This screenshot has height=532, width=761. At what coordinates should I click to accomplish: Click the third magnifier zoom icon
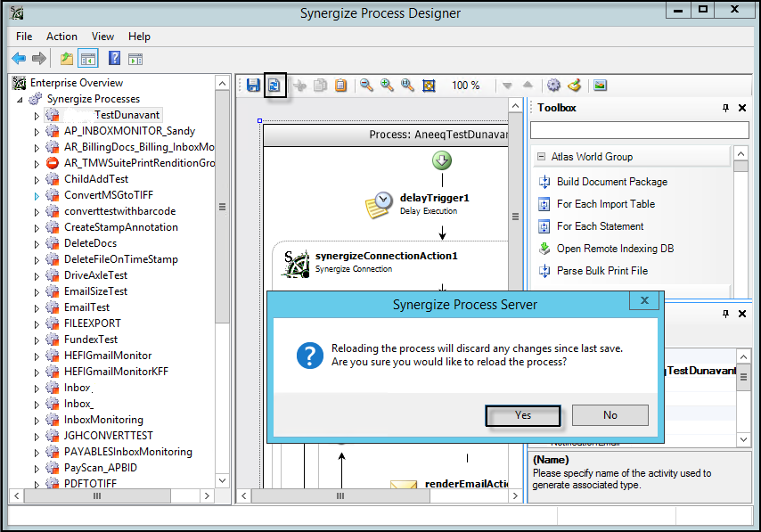point(407,86)
